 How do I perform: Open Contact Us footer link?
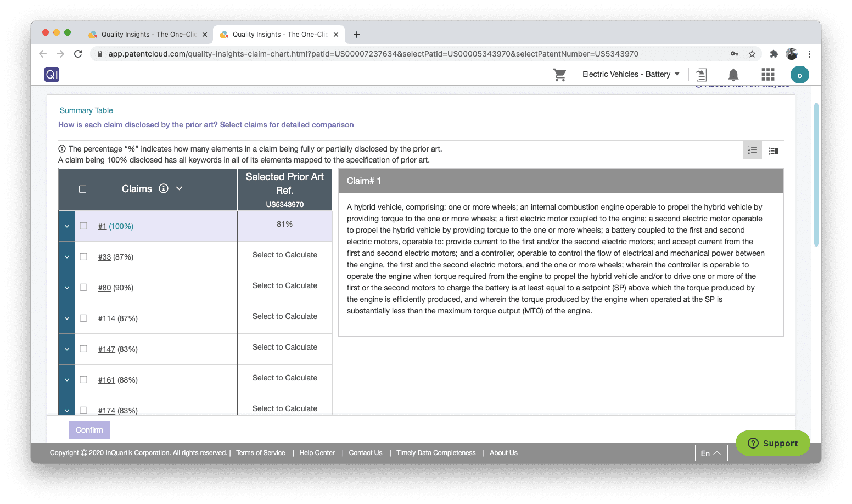point(366,453)
